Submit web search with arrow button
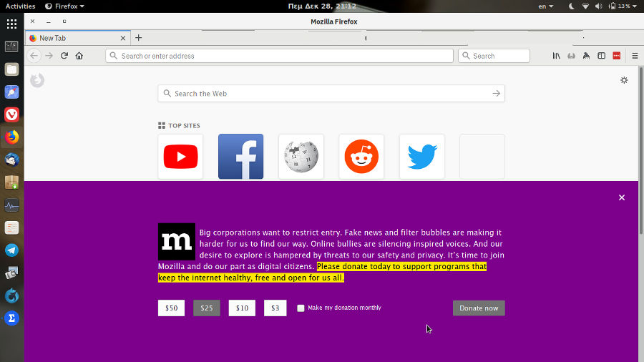 pos(496,94)
